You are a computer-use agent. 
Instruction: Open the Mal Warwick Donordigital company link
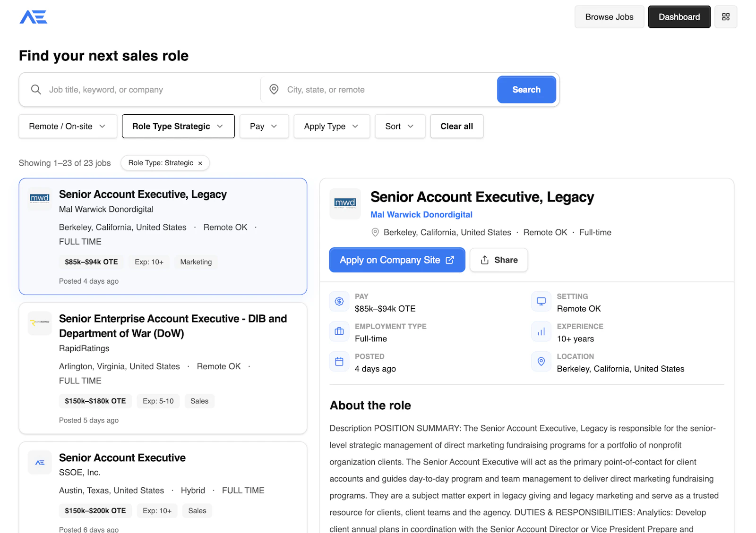[421, 214]
